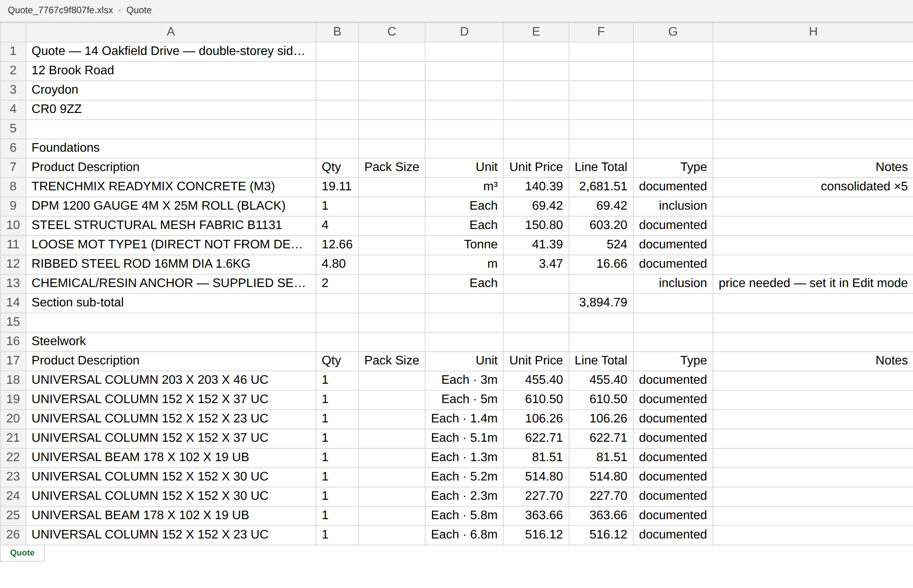
Task: Select the CHEMICAL/RESIN ANCHOR description cell
Action: click(171, 283)
